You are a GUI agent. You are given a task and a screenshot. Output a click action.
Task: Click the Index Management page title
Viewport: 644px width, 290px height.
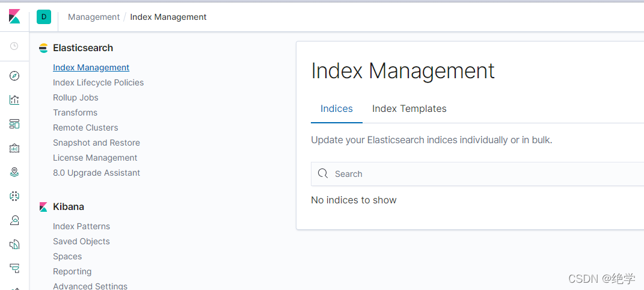click(403, 70)
